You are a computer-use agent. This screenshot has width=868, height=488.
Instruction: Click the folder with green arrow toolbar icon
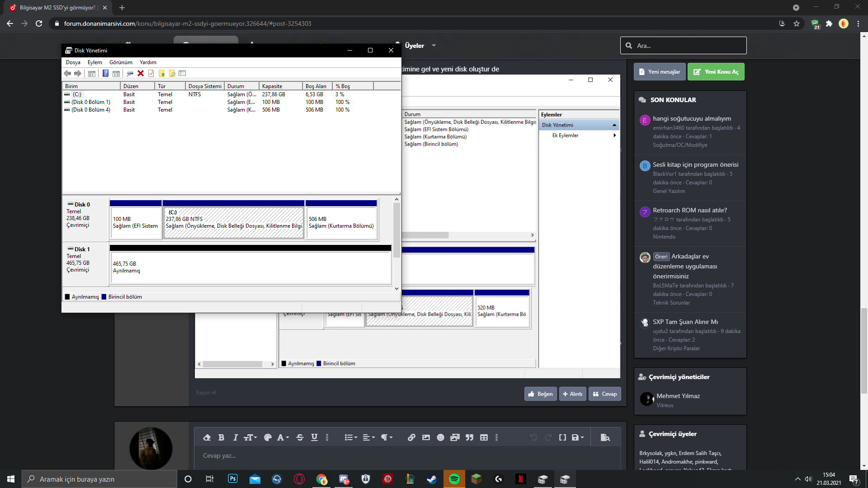tap(162, 73)
